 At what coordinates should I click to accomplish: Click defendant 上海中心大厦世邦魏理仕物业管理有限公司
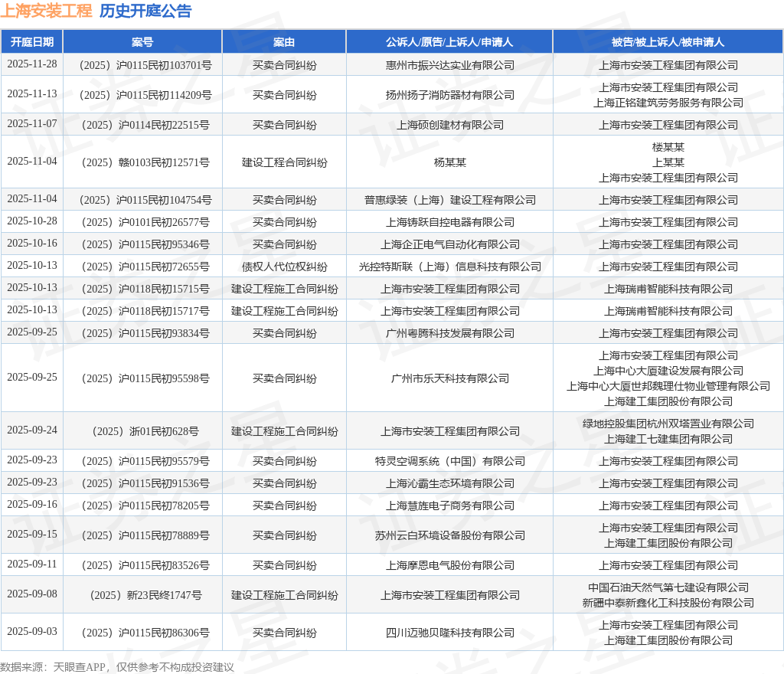pyautogui.click(x=668, y=387)
